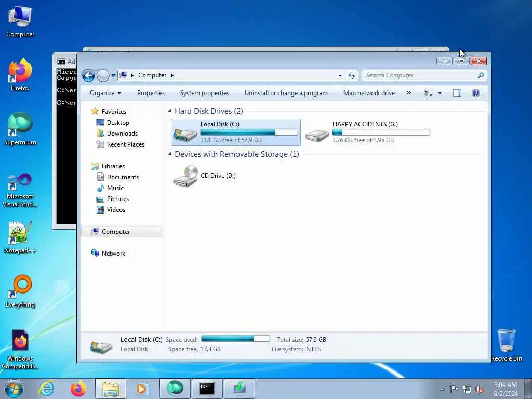532x399 pixels.
Task: Click '13.1 GB free of 57.9 GB' text
Action: [x=231, y=140]
